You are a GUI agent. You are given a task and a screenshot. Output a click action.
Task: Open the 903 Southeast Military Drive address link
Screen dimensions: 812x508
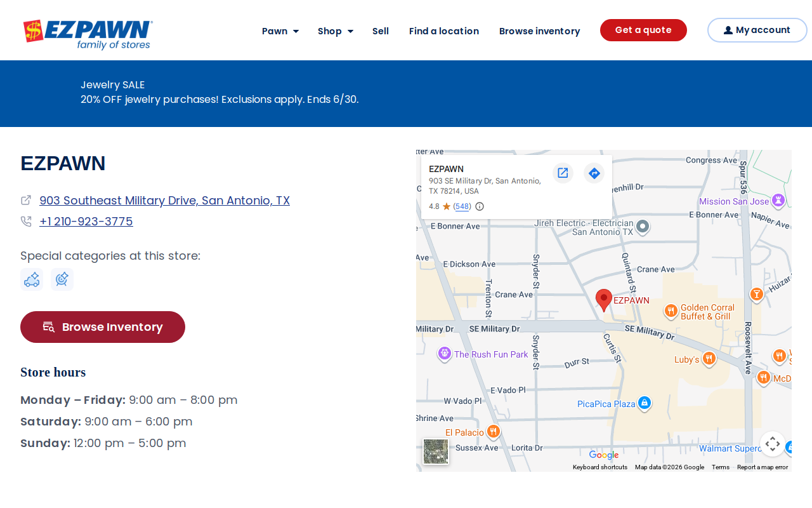pos(164,201)
